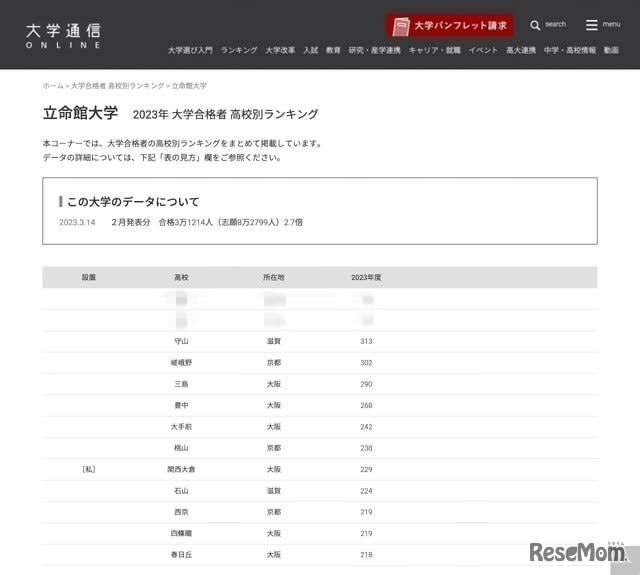Open the 大学改革 nav menu

280,50
